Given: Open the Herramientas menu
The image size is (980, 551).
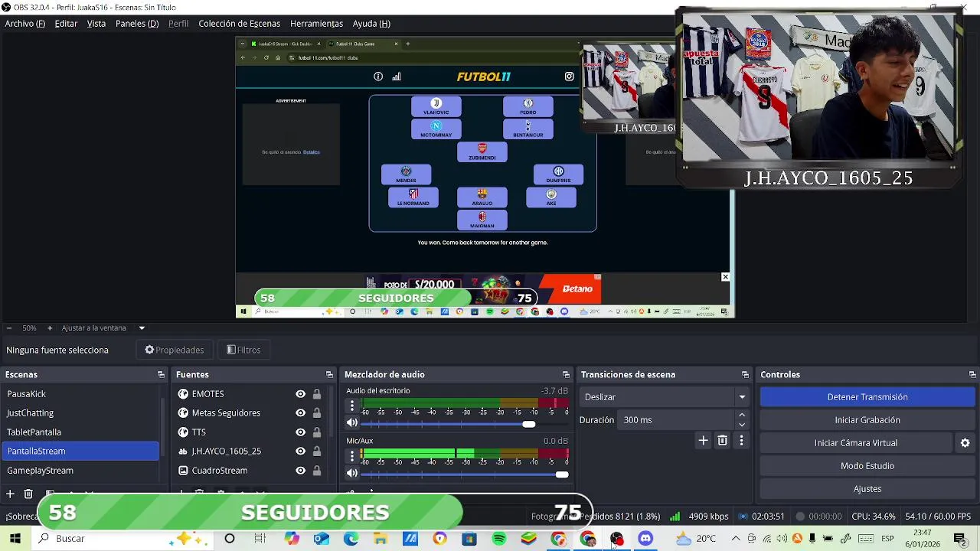Looking at the screenshot, I should (x=316, y=24).
